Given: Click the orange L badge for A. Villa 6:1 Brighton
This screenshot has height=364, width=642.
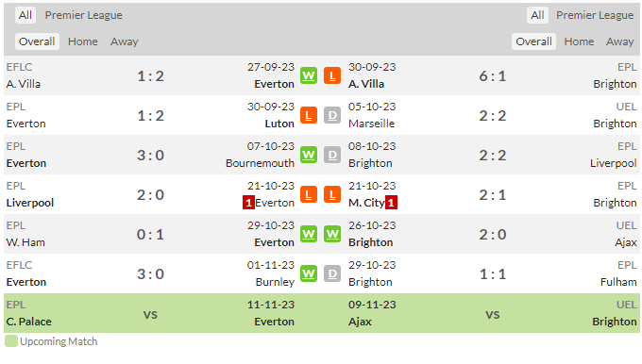Looking at the screenshot, I should [332, 75].
